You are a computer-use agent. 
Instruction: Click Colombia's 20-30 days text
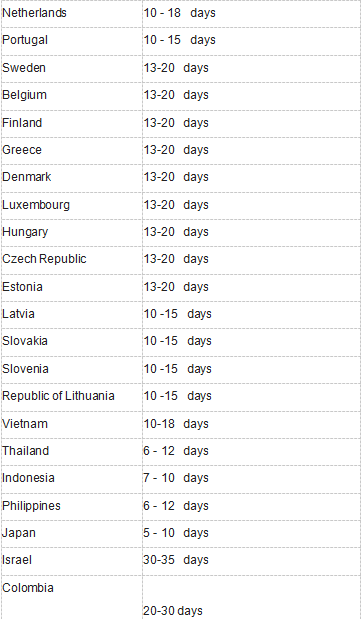(173, 611)
